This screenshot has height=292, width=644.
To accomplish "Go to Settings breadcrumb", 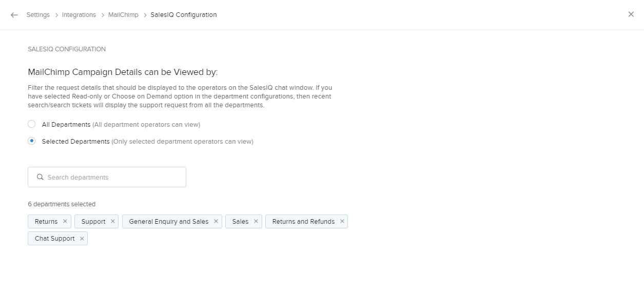I will [x=38, y=15].
